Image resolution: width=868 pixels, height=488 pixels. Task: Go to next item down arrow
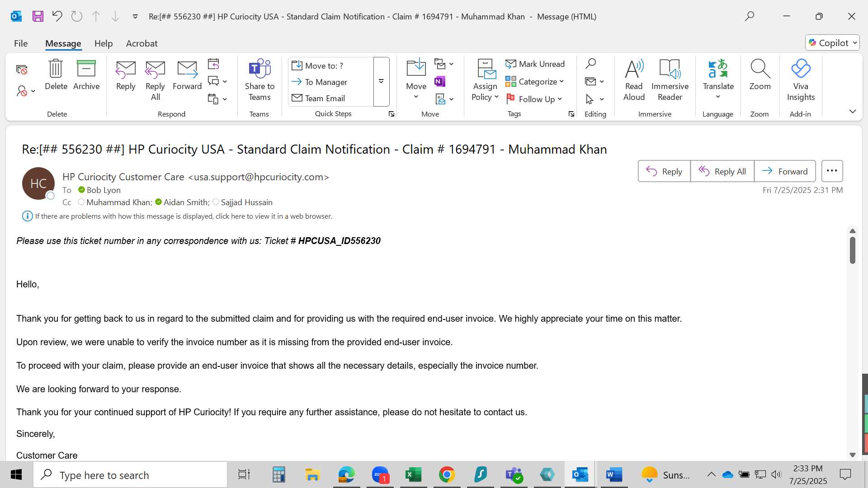click(115, 16)
